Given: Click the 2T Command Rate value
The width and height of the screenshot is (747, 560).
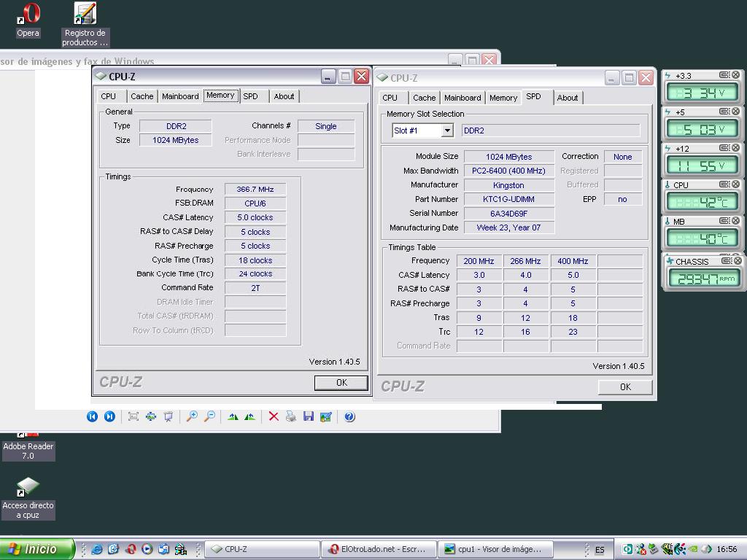Looking at the screenshot, I should (x=255, y=288).
